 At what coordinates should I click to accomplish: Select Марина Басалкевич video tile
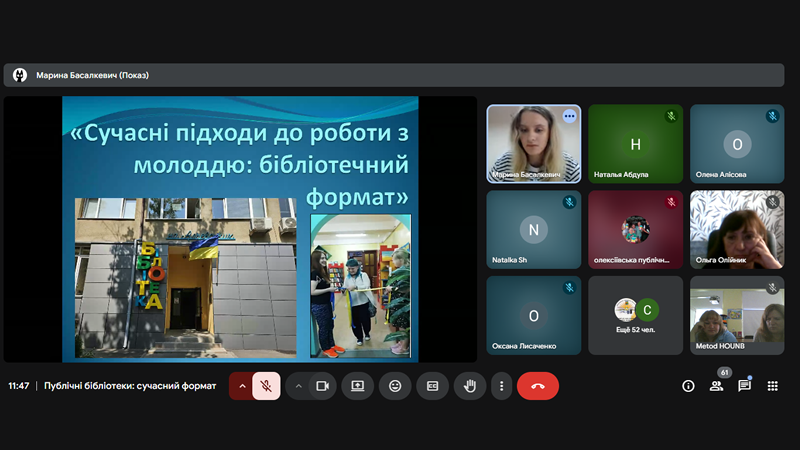click(x=534, y=144)
